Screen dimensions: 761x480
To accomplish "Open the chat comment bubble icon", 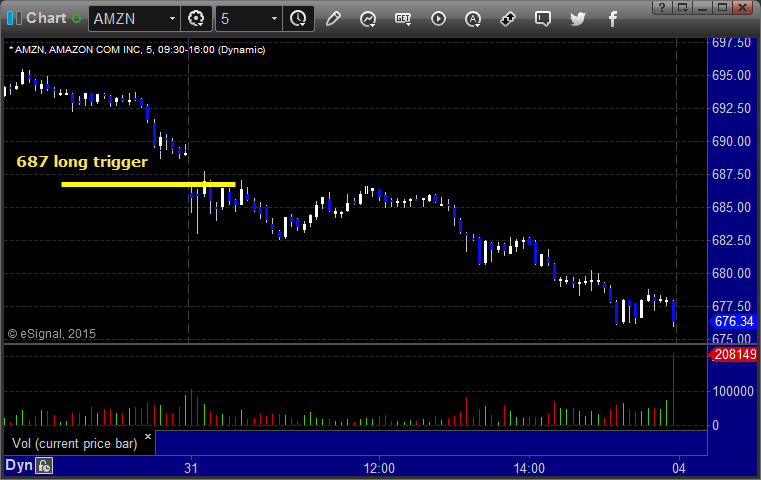I will pos(543,19).
